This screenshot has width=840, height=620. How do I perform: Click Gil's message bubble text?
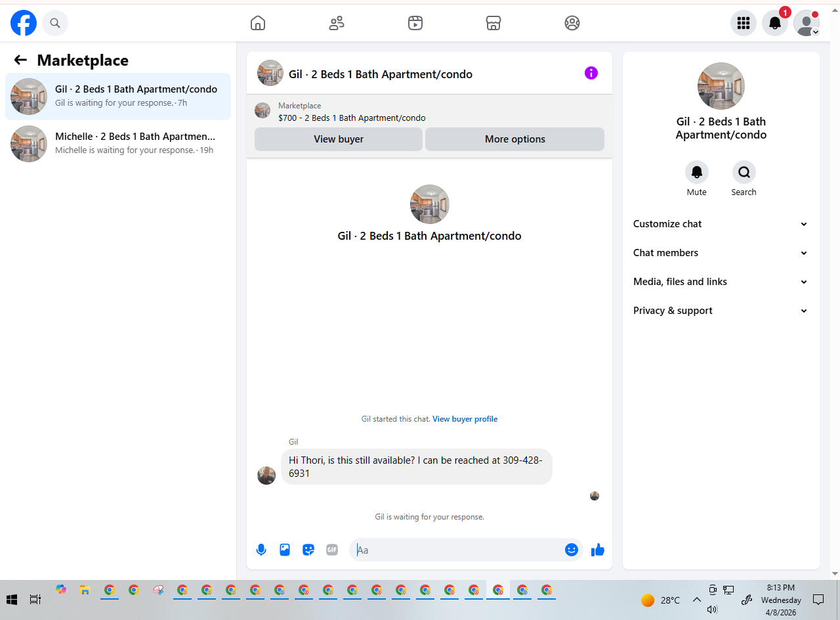pos(416,467)
